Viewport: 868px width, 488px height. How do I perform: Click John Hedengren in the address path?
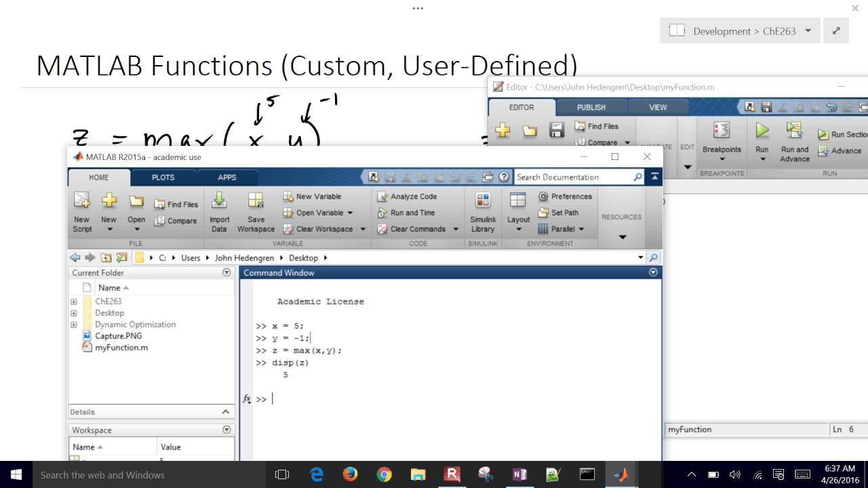click(244, 258)
